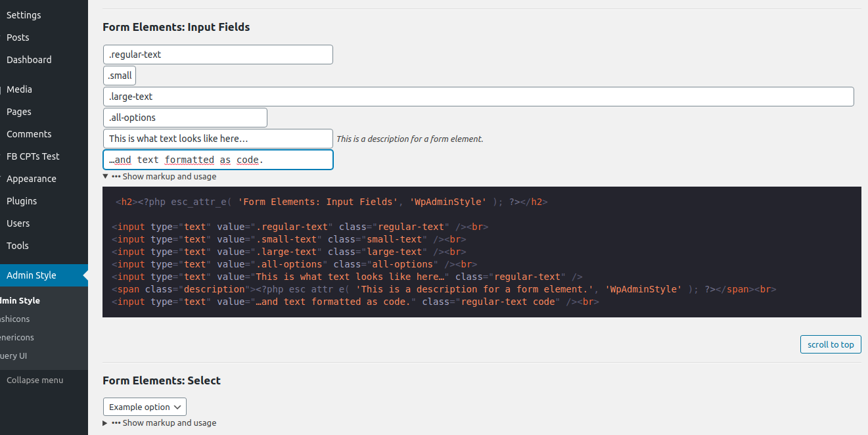Screen dimensions: 868x435
Task: Collapse the Input Fields markup and usage section
Action: pos(160,176)
